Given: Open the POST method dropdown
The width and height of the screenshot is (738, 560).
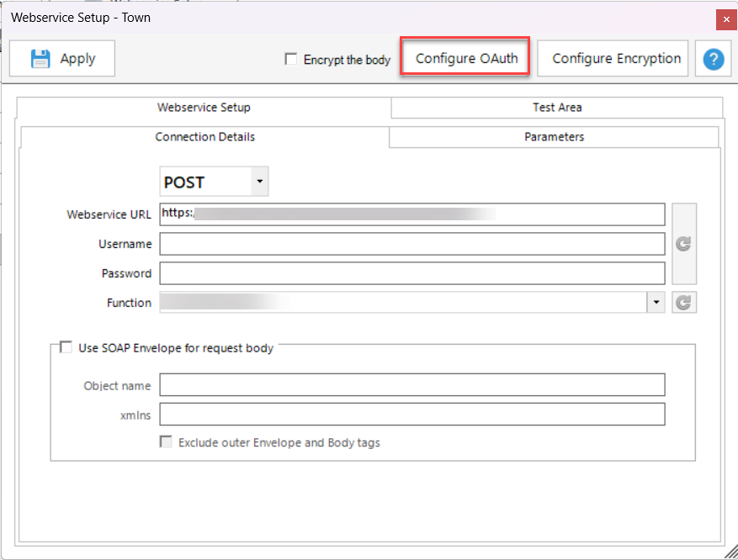Looking at the screenshot, I should 259,182.
